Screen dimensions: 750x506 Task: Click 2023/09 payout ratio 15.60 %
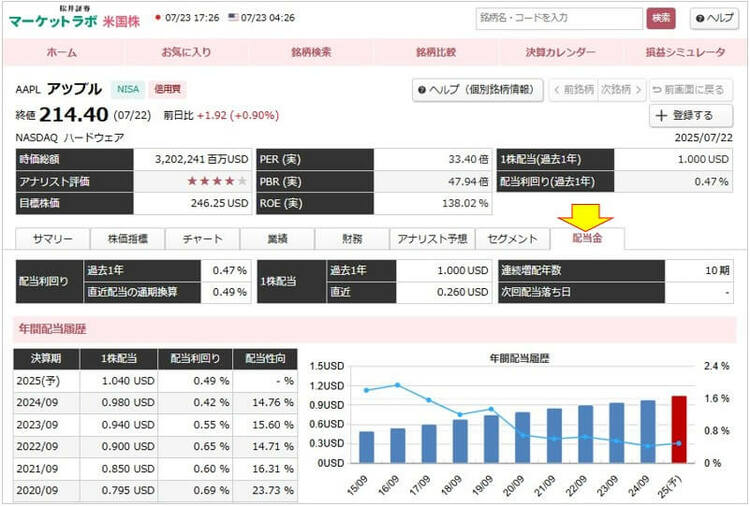(x=273, y=425)
